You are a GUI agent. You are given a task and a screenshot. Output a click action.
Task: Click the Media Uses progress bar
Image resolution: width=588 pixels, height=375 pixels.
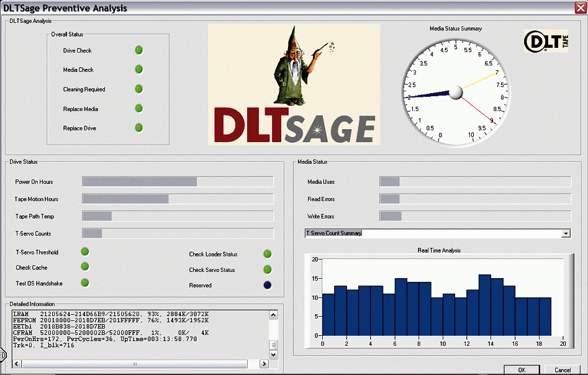click(x=475, y=182)
